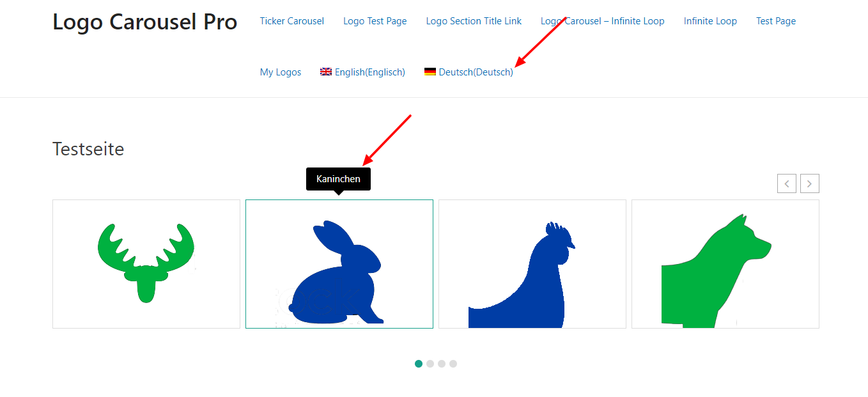This screenshot has width=868, height=397.
Task: Navigate to Logo Carousel – Infinite Loop
Action: [602, 21]
